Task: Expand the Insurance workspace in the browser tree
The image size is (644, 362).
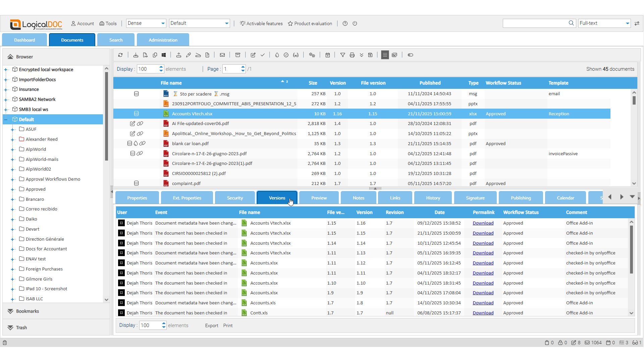Action: (x=5, y=89)
